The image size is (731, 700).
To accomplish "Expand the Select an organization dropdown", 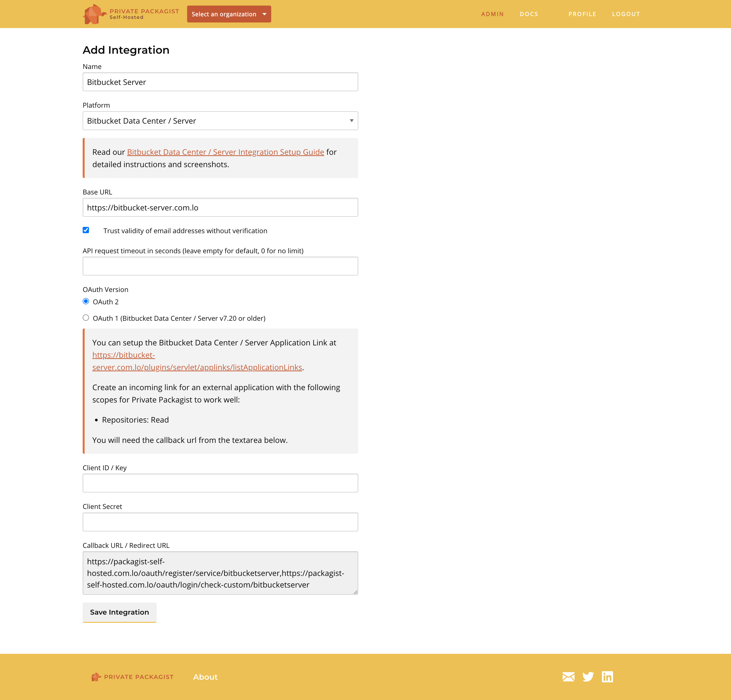I will click(229, 14).
